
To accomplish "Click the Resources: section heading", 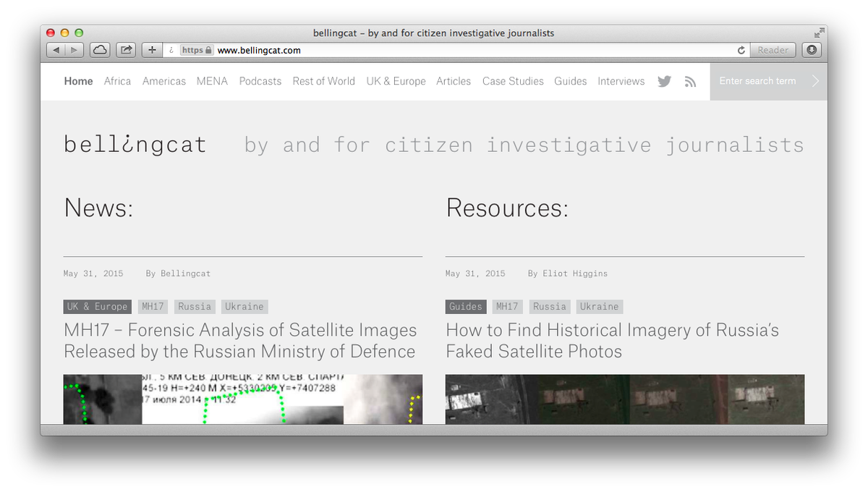I will [x=507, y=208].
